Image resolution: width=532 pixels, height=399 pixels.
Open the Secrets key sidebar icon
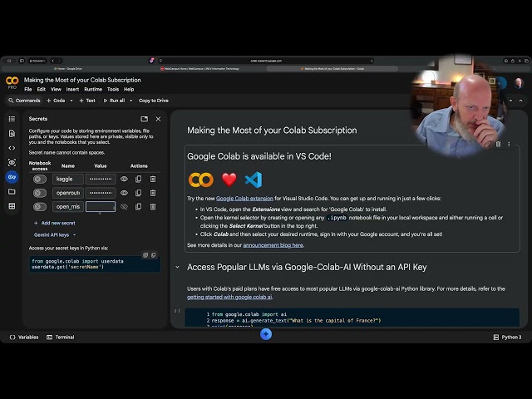click(12, 177)
